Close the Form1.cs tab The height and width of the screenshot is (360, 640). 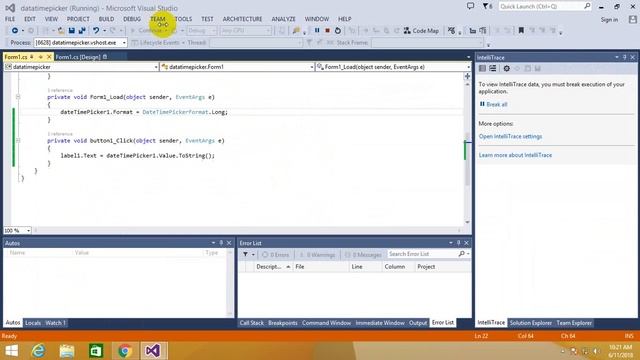click(x=49, y=57)
